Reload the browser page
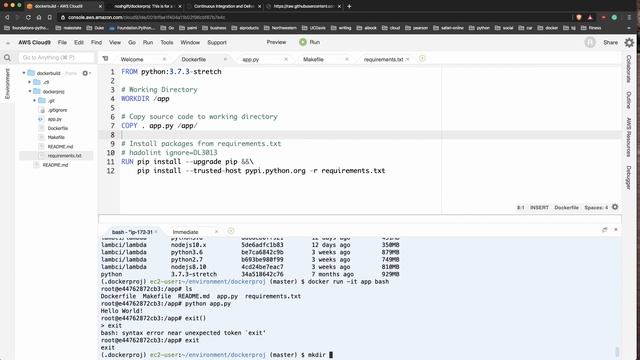This screenshot has height=360, width=640. pos(28,18)
